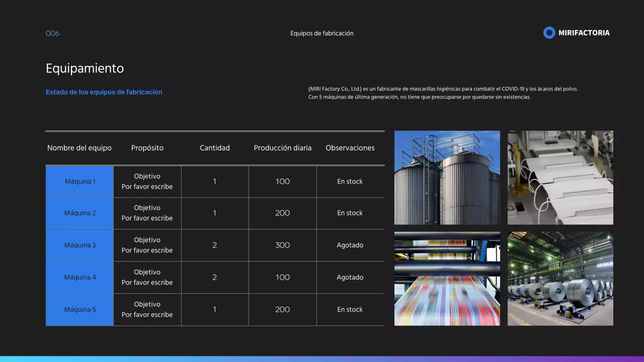This screenshot has height=362, width=644.
Task: Select the Nombre del equipo column header
Action: point(79,148)
